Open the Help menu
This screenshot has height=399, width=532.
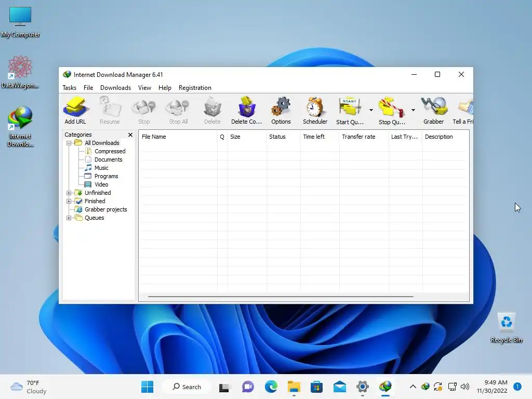coord(165,87)
